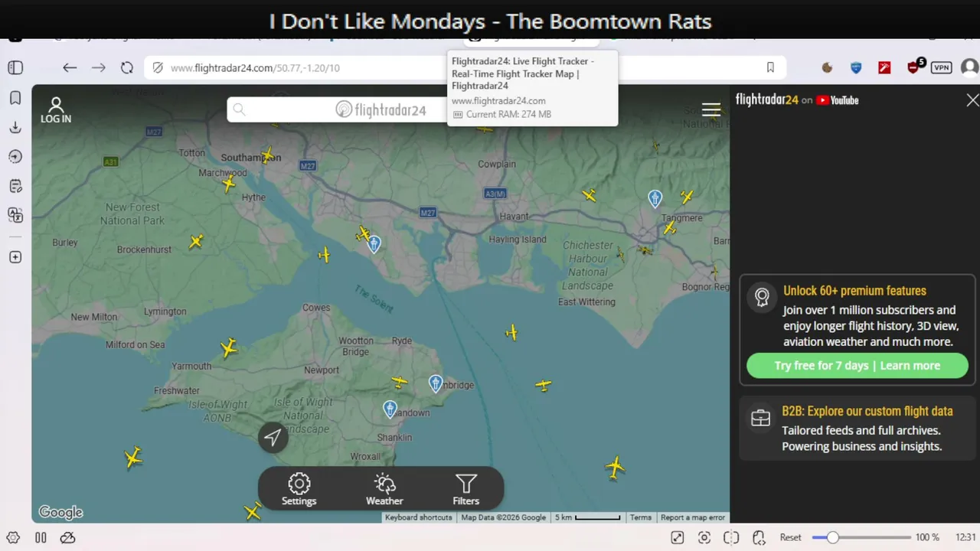The image size is (980, 551).
Task: Click the expand-arrow icon in status bar
Action: tap(677, 537)
